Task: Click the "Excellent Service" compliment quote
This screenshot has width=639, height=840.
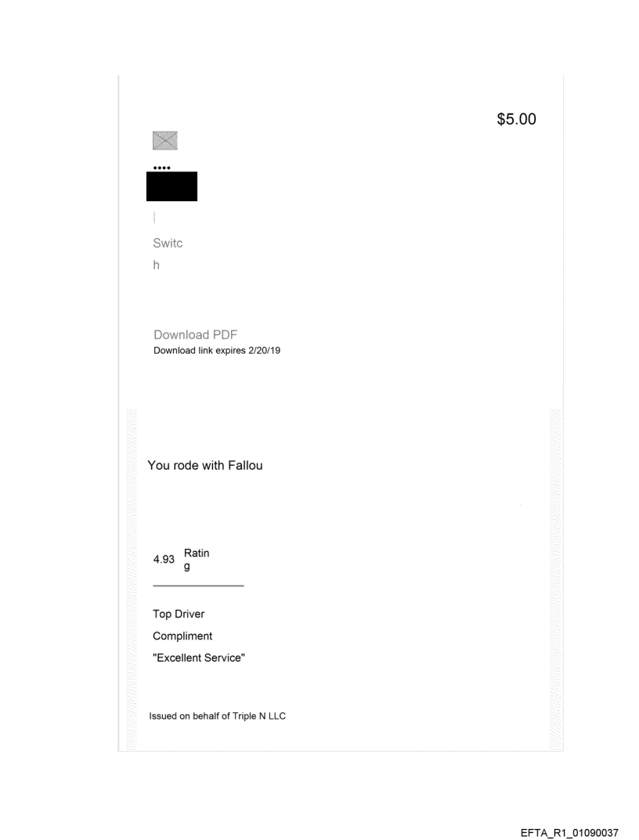Action: click(199, 658)
